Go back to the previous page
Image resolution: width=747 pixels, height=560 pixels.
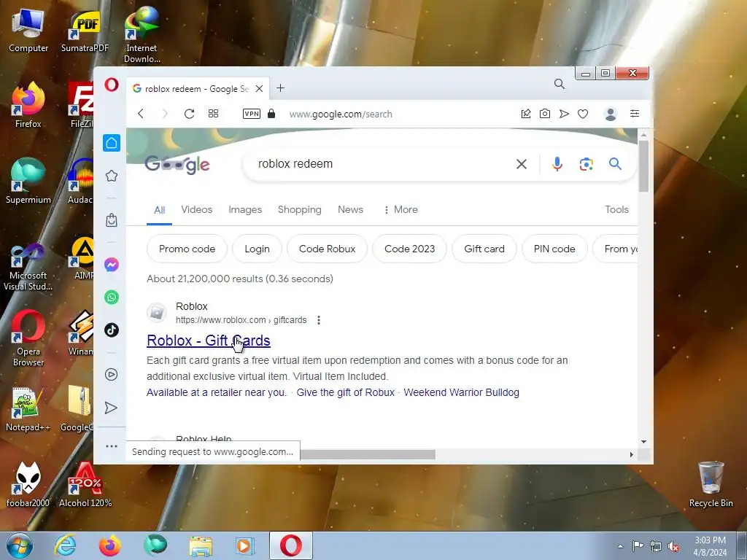point(141,114)
